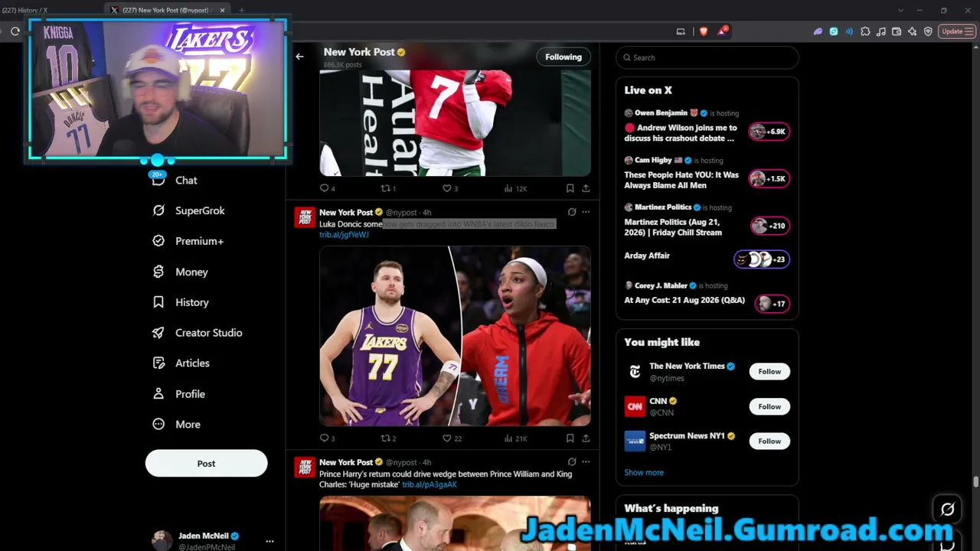Follow Spectrum News NY1
The width and height of the screenshot is (980, 551).
769,441
